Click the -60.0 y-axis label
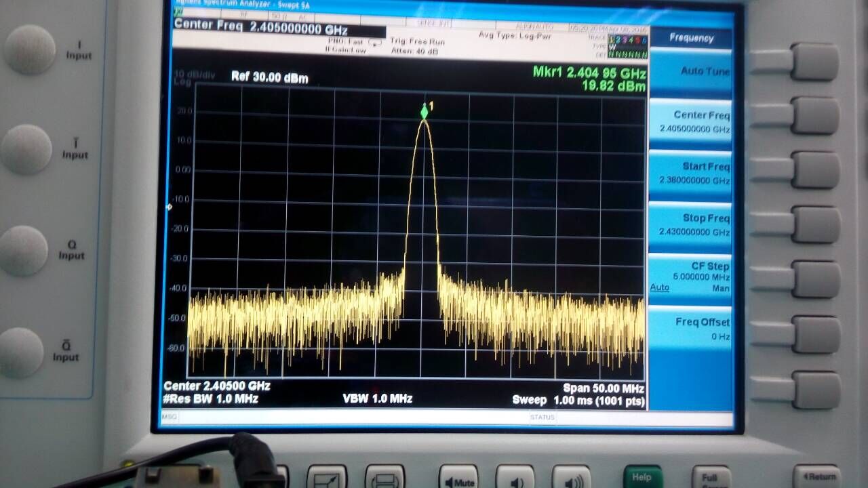The height and width of the screenshot is (488, 868). pyautogui.click(x=177, y=348)
